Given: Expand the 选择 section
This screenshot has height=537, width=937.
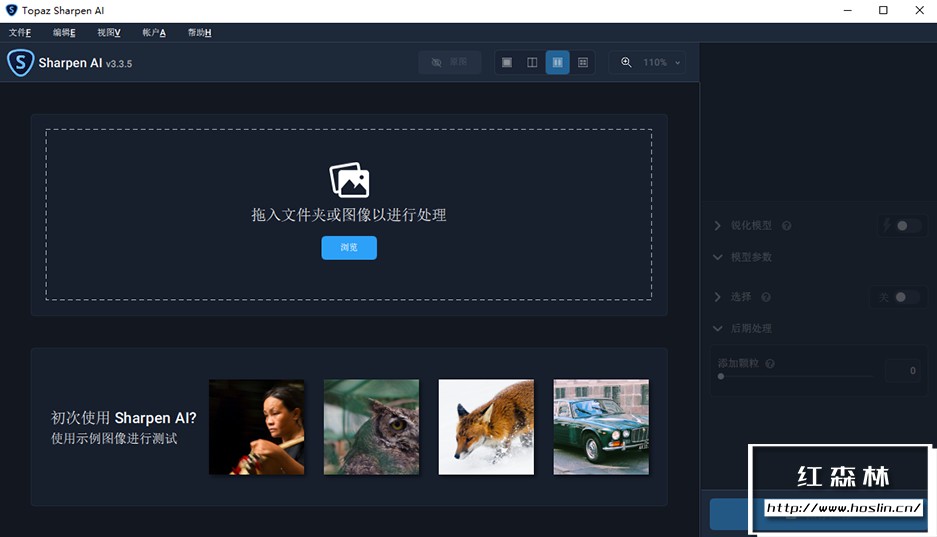Looking at the screenshot, I should [x=718, y=297].
